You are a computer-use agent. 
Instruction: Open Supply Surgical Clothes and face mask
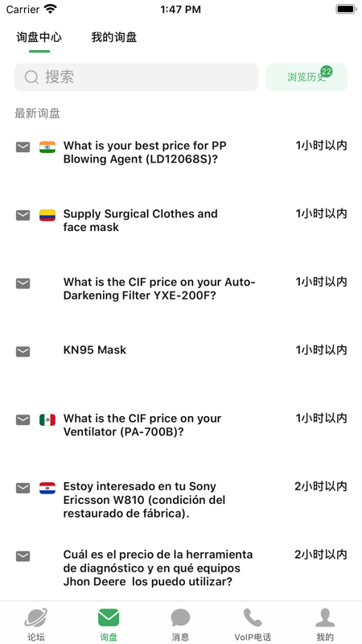(x=181, y=221)
